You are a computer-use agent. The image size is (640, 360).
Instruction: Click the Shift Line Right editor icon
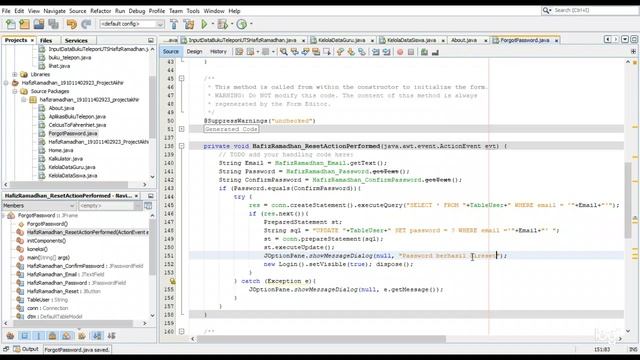[387, 52]
